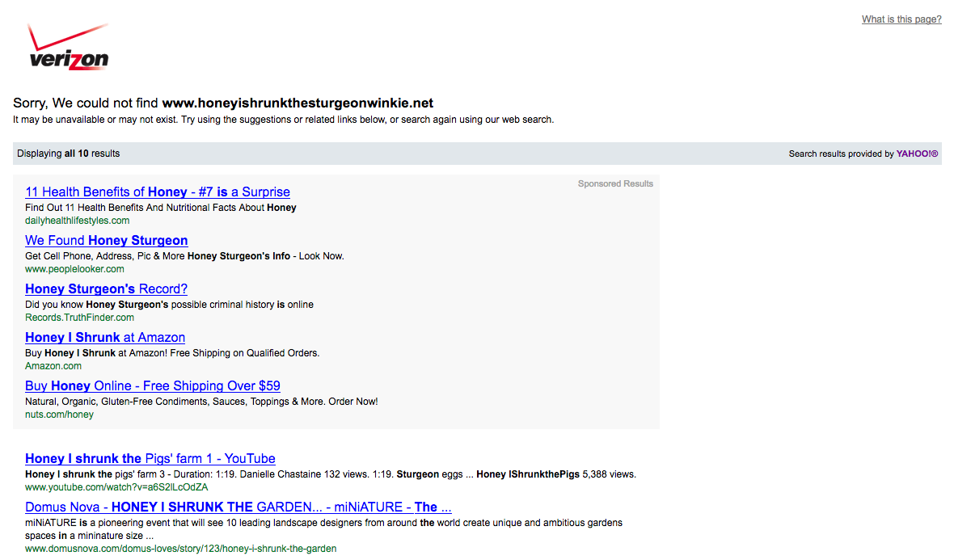The height and width of the screenshot is (560, 954).
Task: Click 'Displaying all 10 results' text
Action: [x=68, y=154]
